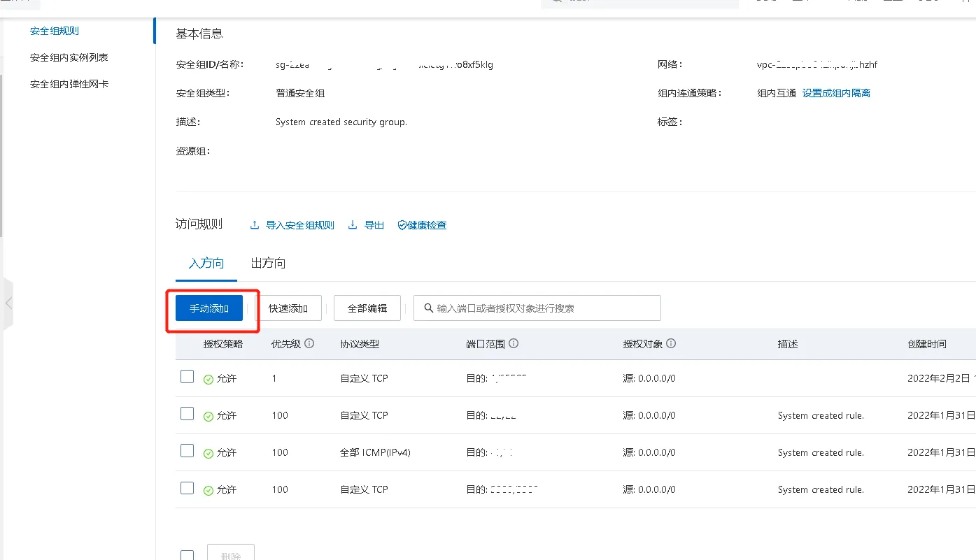Click the 设置成组内隔离 link

[836, 93]
